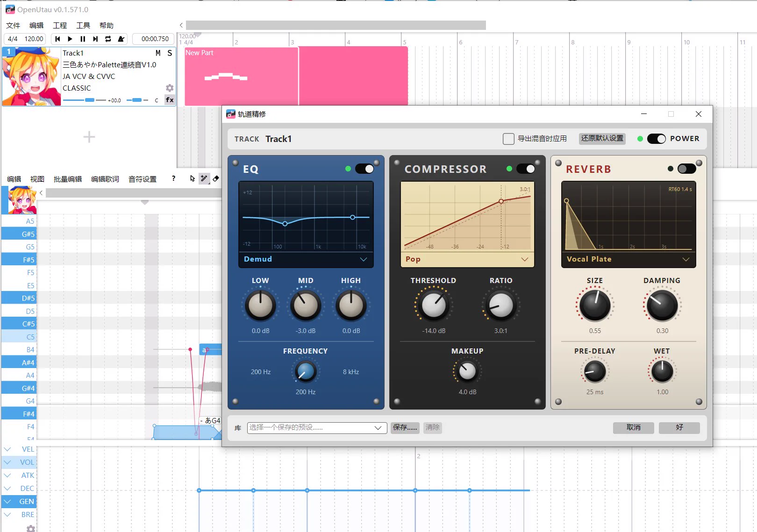Check the 导出混音时应用 checkbox

tap(508, 139)
